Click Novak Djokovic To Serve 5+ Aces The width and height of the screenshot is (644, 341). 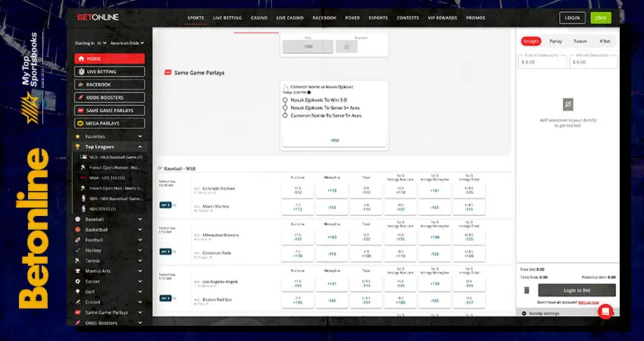coord(325,108)
